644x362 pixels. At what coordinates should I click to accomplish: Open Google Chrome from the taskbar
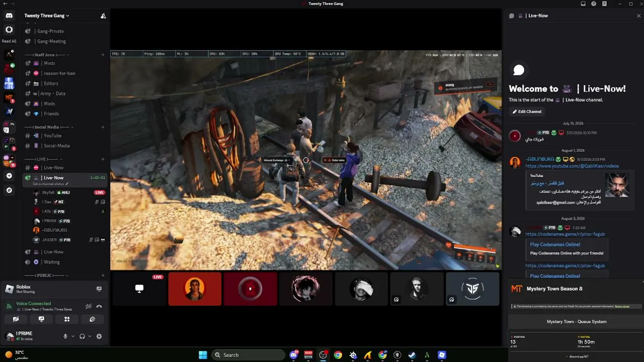click(x=338, y=355)
